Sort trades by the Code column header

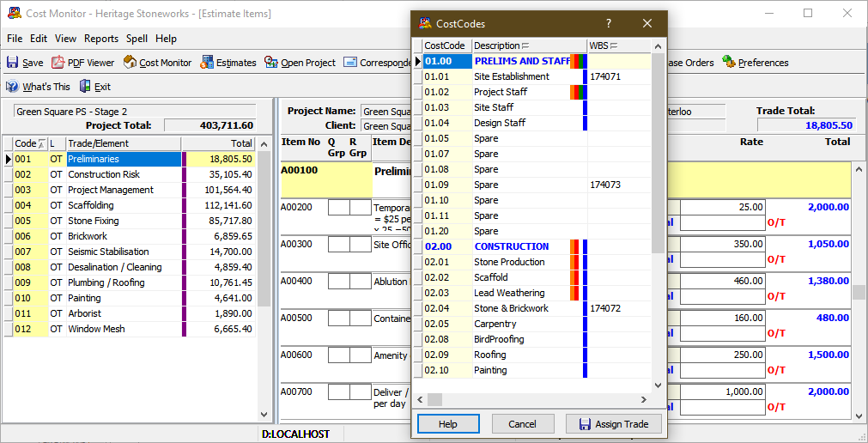click(30, 143)
